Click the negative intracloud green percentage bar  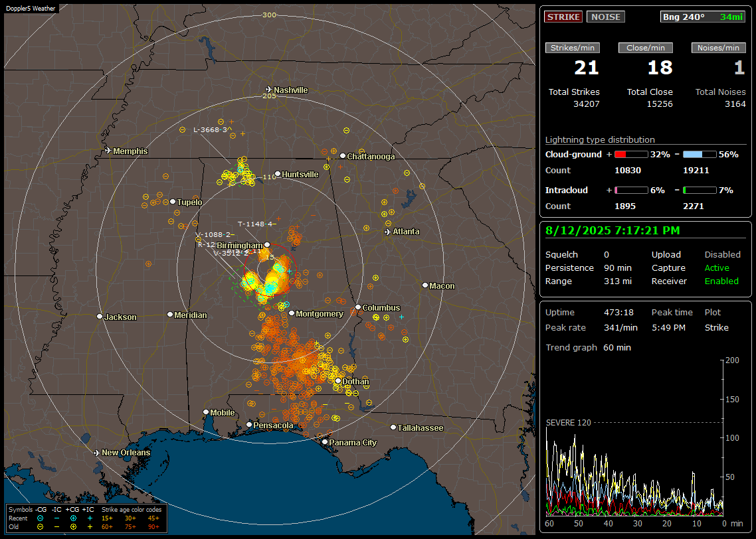pos(700,191)
